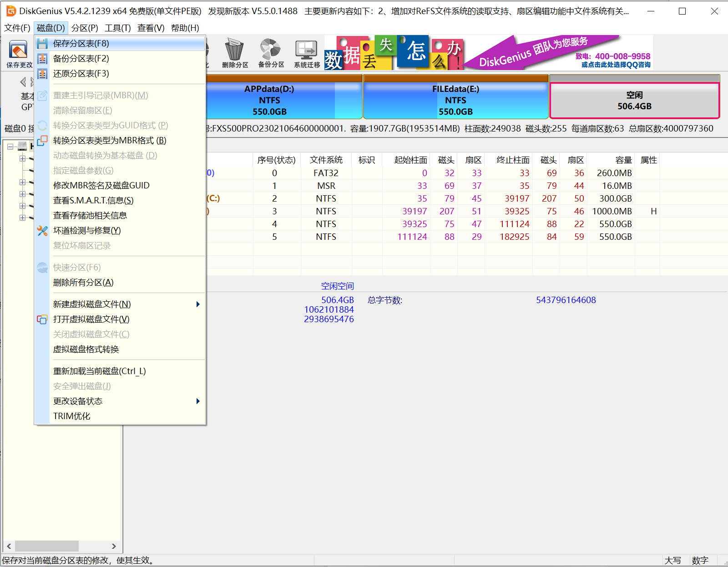The image size is (728, 567).
Task: Open the 磁盘(D) menu
Action: [51, 28]
